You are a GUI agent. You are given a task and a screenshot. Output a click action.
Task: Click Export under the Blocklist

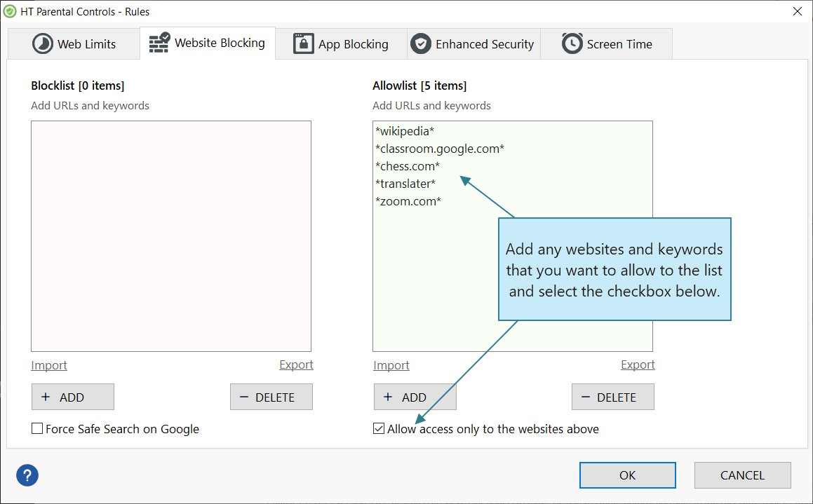point(296,365)
